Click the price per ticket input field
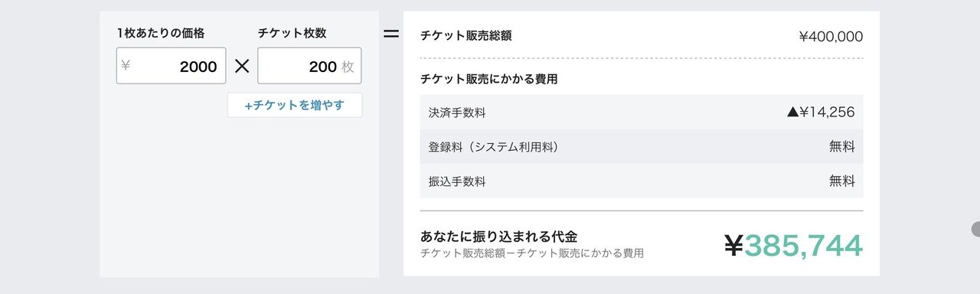980x294 pixels. click(x=171, y=66)
